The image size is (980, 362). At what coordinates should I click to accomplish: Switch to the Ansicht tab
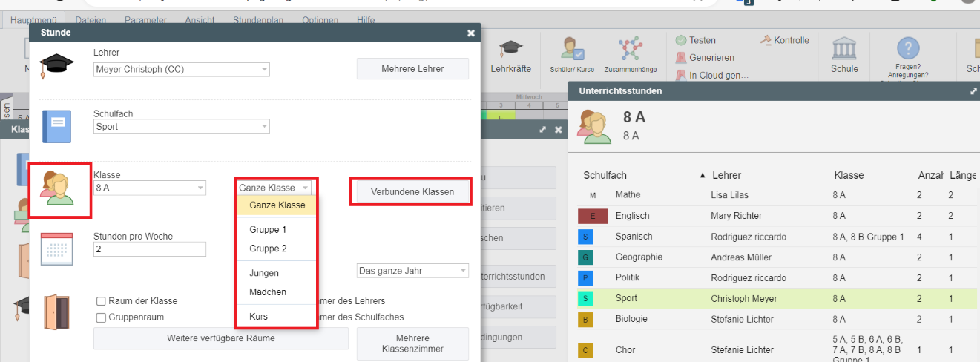pos(200,20)
